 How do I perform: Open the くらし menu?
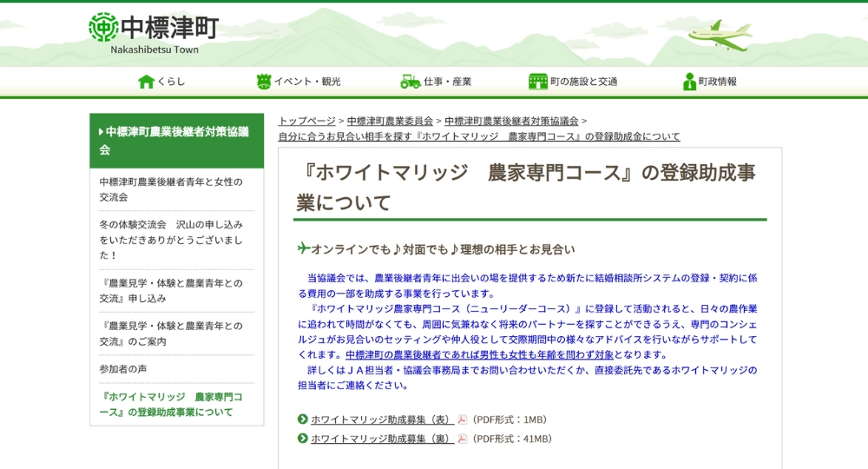pos(161,82)
